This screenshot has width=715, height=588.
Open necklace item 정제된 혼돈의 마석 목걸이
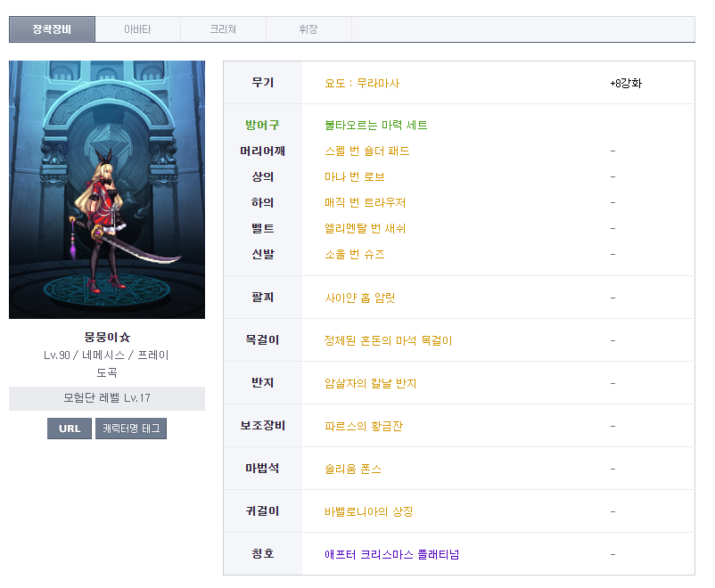coord(388,340)
